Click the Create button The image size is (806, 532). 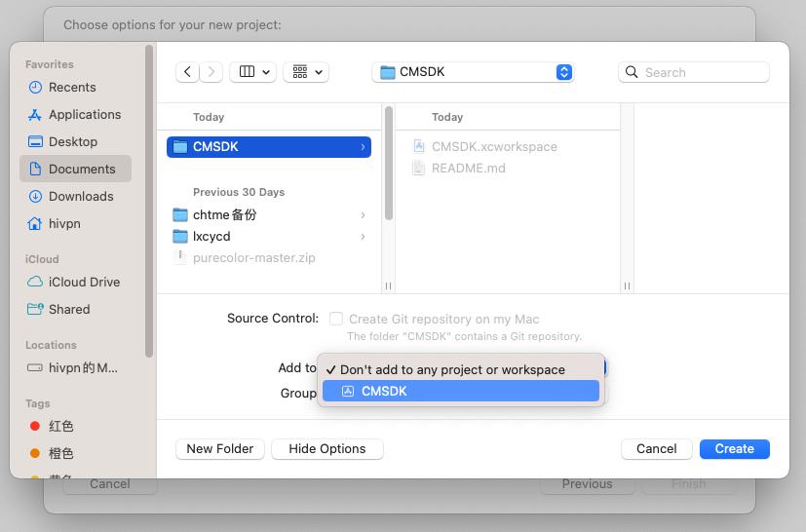tap(735, 449)
